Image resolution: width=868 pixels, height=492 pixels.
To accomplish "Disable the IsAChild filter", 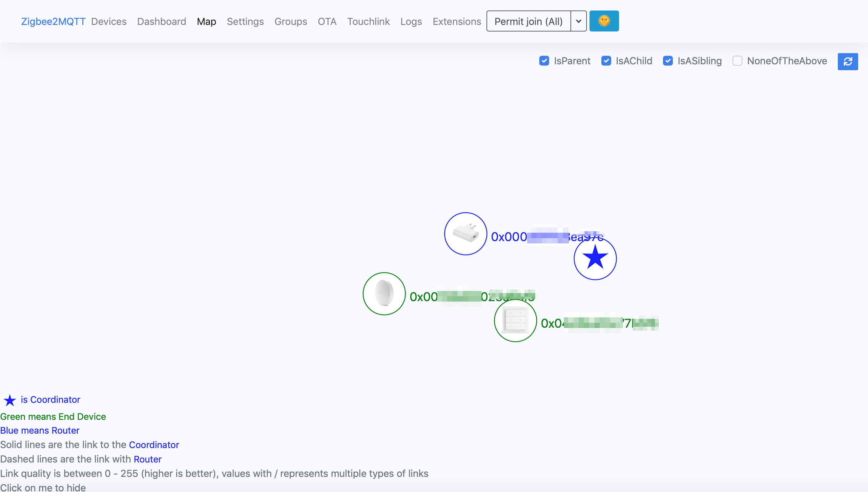I will (606, 61).
